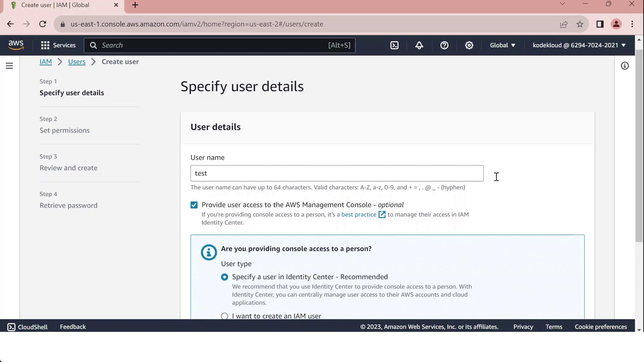Click the User name input field
644x362 pixels.
tap(337, 173)
